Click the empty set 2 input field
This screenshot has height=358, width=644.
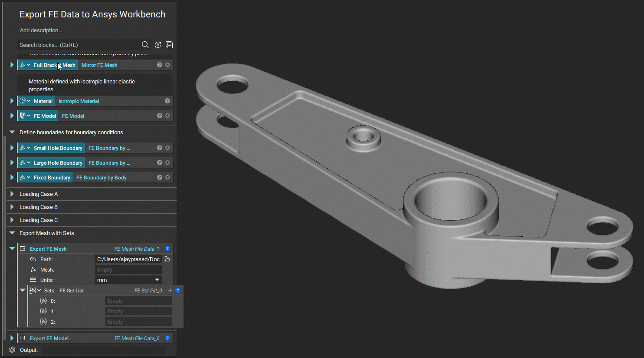[138, 322]
